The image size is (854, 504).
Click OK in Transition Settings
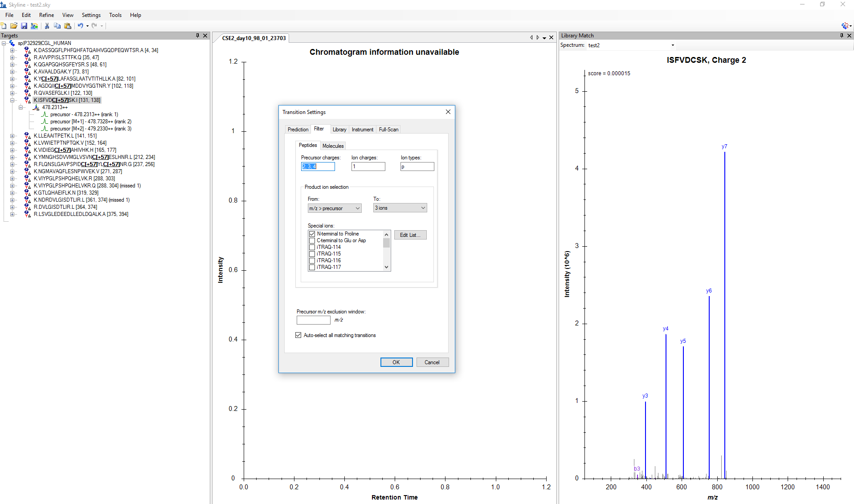tap(396, 362)
